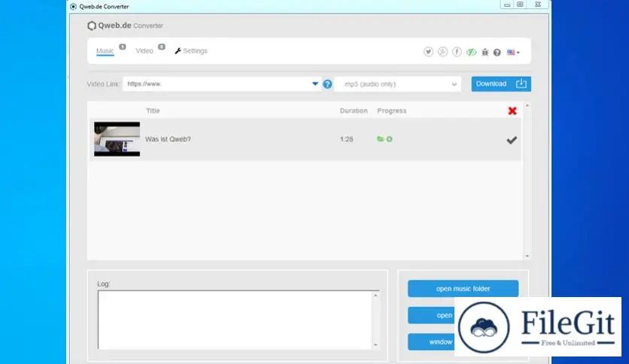Click the Download button
The height and width of the screenshot is (364, 629).
(x=501, y=83)
